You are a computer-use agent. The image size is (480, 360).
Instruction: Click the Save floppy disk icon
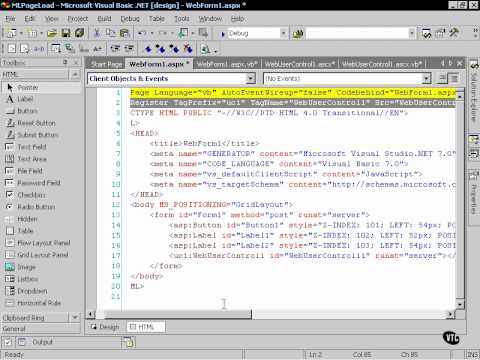click(66, 33)
